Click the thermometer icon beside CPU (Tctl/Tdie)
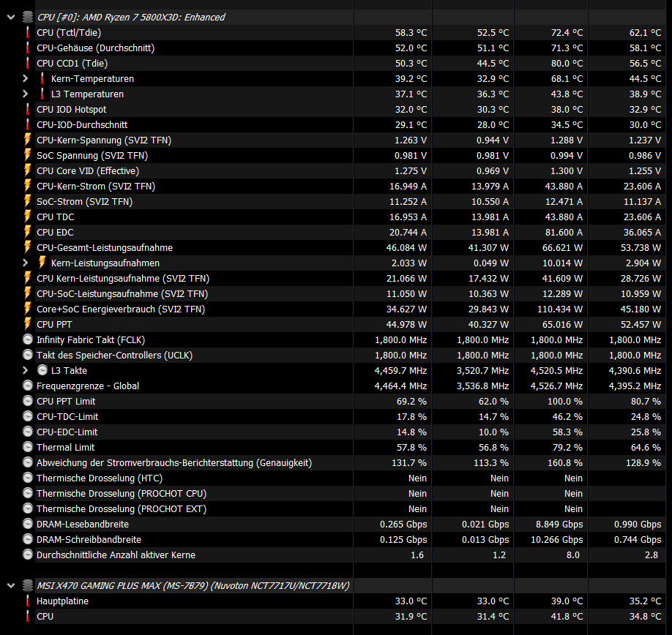 pyautogui.click(x=28, y=32)
